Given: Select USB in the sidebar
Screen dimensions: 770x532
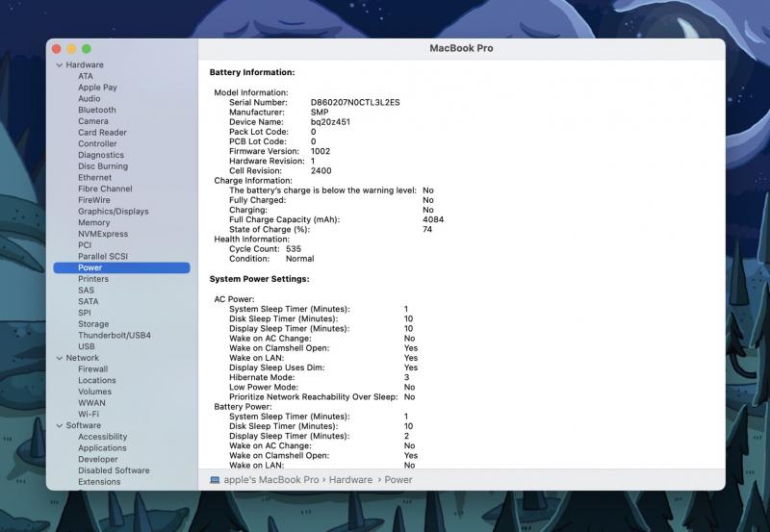Looking at the screenshot, I should [x=87, y=347].
